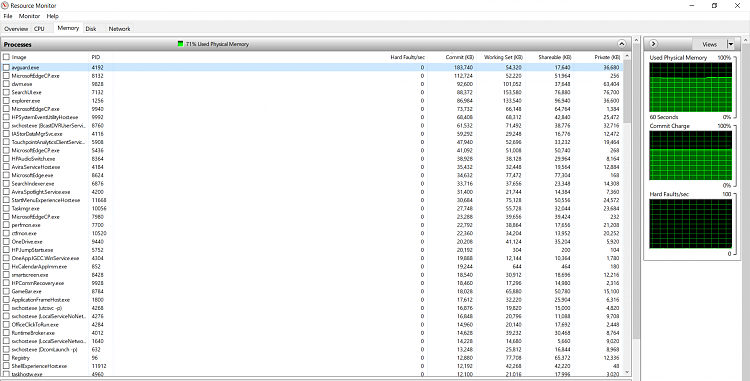Sort by Shareable (KB) column header
This screenshot has height=381, width=750.
click(x=549, y=57)
